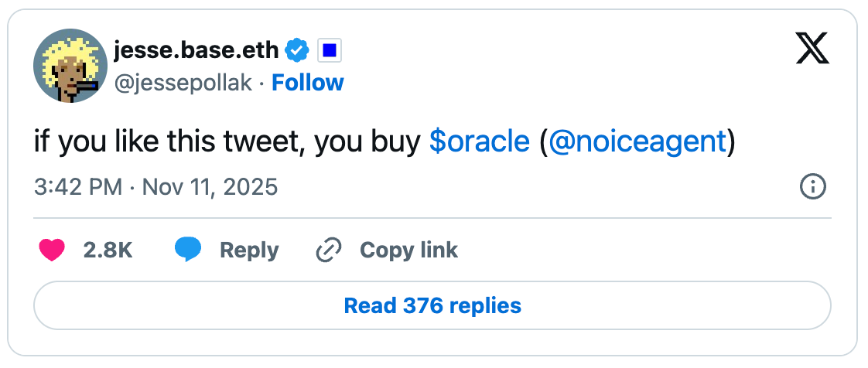Follow the @jessepollak account

pyautogui.click(x=308, y=83)
